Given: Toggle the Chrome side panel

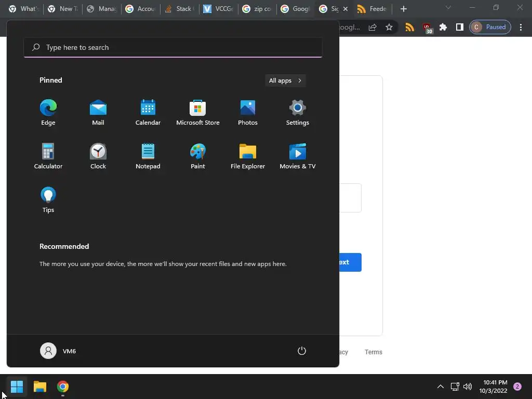Looking at the screenshot, I should pyautogui.click(x=459, y=27).
